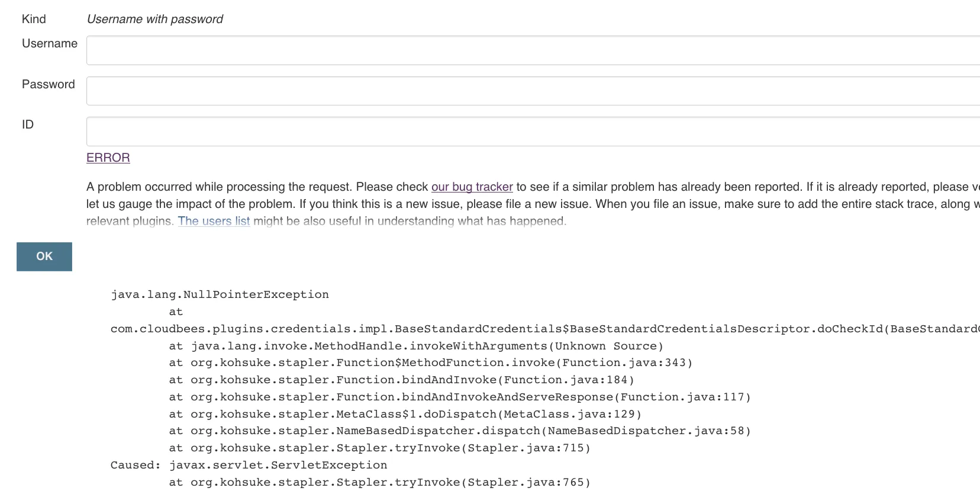This screenshot has height=494, width=980.
Task: Click the NameBasedDispatcher.java:58 trace line
Action: click(460, 431)
